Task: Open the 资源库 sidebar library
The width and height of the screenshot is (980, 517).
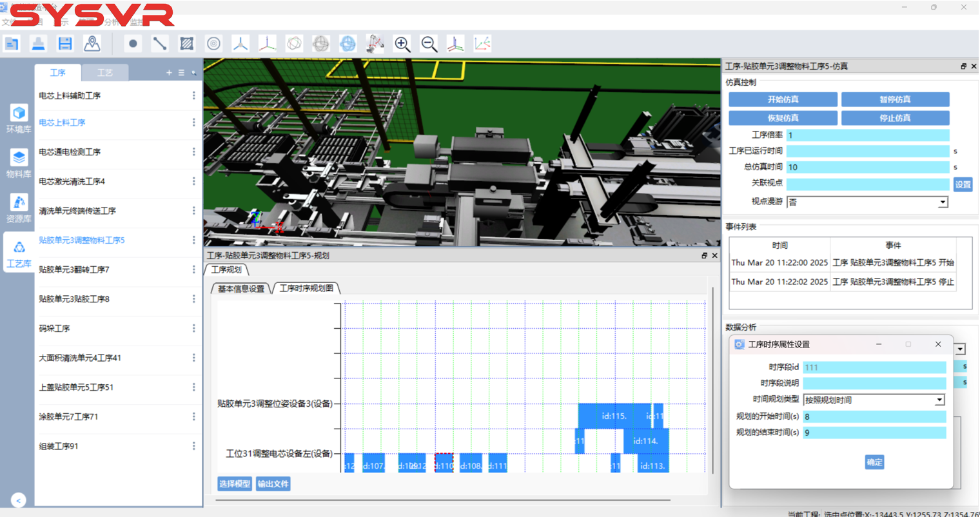Action: (x=19, y=209)
